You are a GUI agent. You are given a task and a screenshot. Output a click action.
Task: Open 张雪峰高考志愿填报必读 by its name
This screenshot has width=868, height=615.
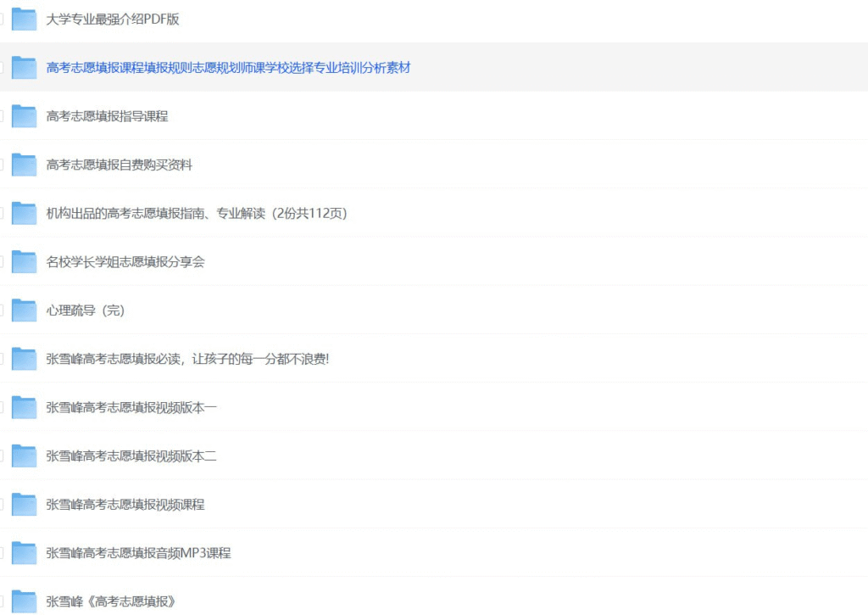click(186, 359)
